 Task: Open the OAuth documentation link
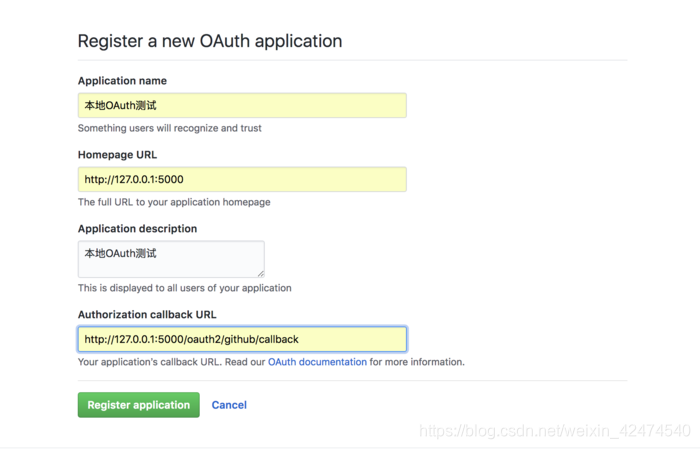point(317,362)
